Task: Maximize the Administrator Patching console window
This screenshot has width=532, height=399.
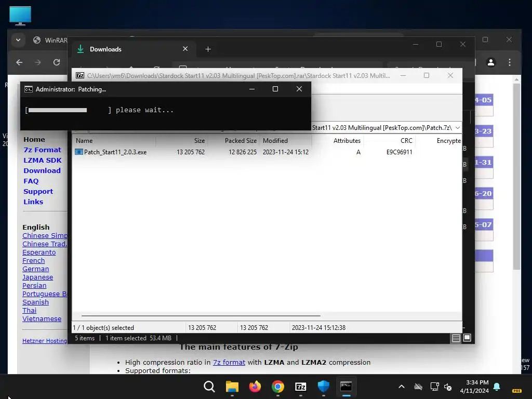Action: pyautogui.click(x=275, y=89)
